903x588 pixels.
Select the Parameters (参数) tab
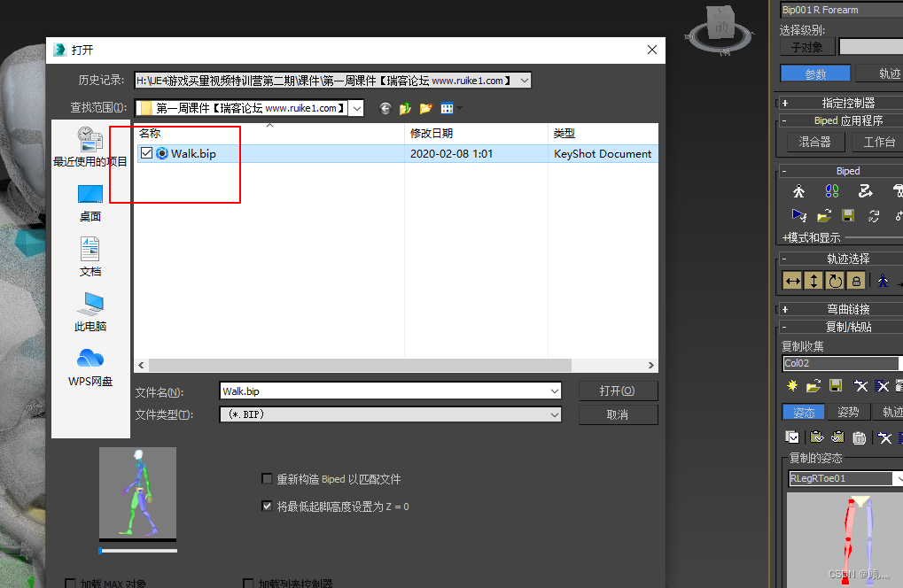coord(815,73)
